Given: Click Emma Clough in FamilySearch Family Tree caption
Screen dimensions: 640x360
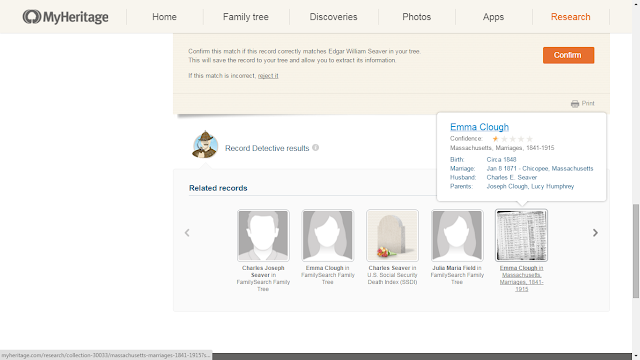Looking at the screenshot, I should pos(328,275).
